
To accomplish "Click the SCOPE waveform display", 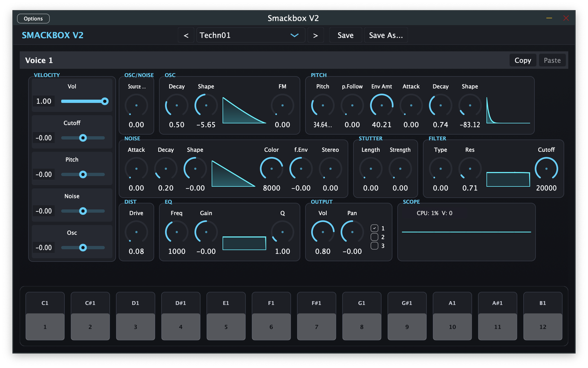I will tap(466, 232).
